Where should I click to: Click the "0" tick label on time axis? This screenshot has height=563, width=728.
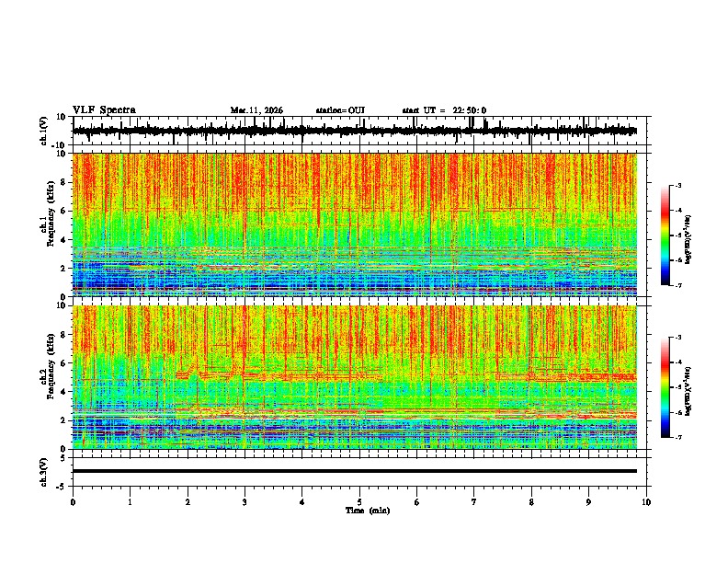[x=73, y=502]
